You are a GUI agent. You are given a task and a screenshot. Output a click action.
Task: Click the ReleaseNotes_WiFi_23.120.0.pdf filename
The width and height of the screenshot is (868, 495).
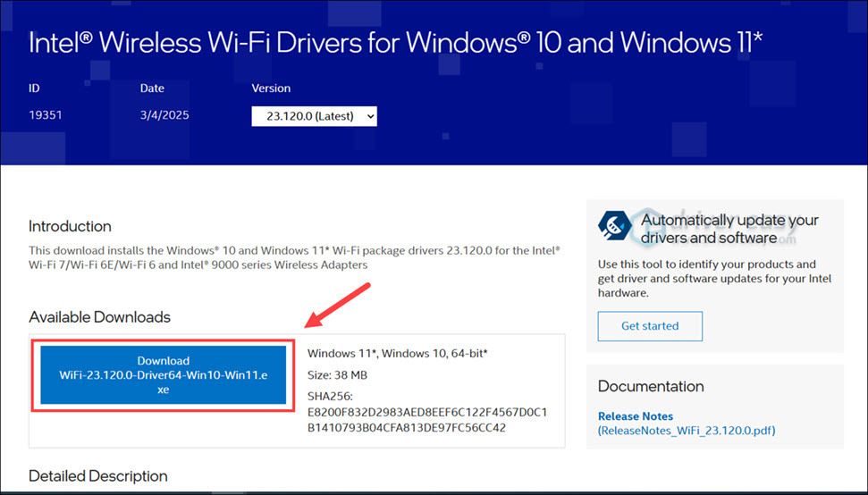tap(687, 431)
